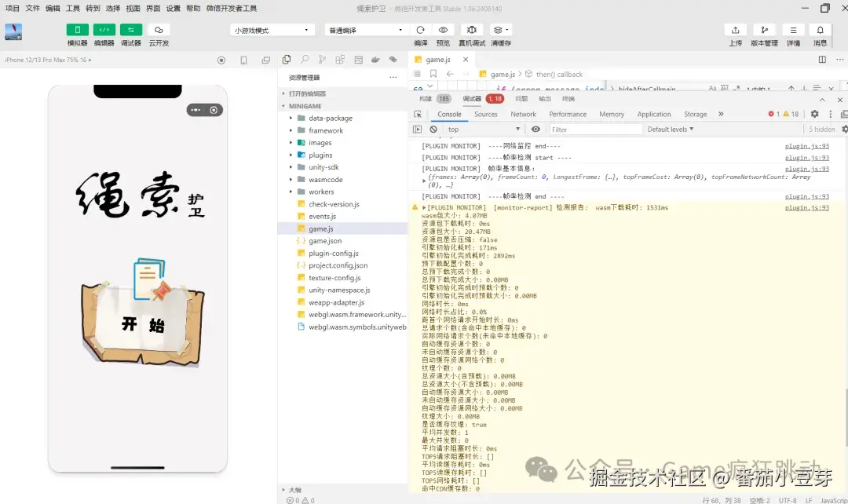Image resolution: width=848 pixels, height=504 pixels.
Task: Click inside the Console Filter input field
Action: point(595,129)
